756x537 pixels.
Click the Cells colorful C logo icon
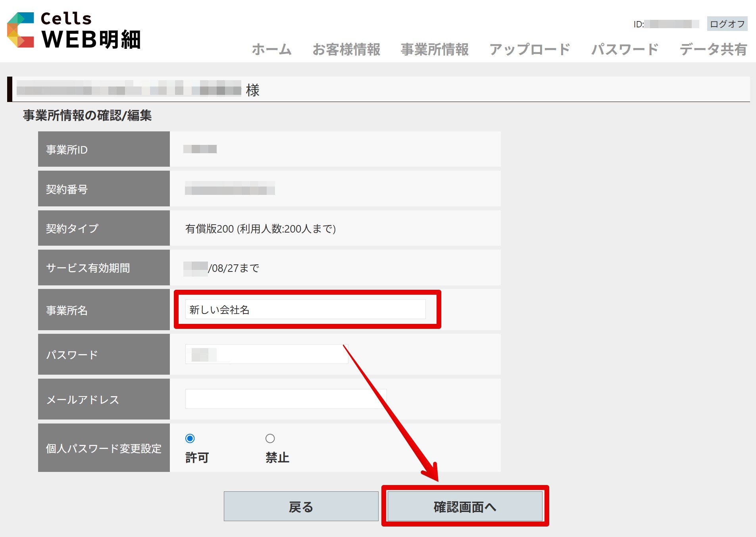pyautogui.click(x=21, y=30)
